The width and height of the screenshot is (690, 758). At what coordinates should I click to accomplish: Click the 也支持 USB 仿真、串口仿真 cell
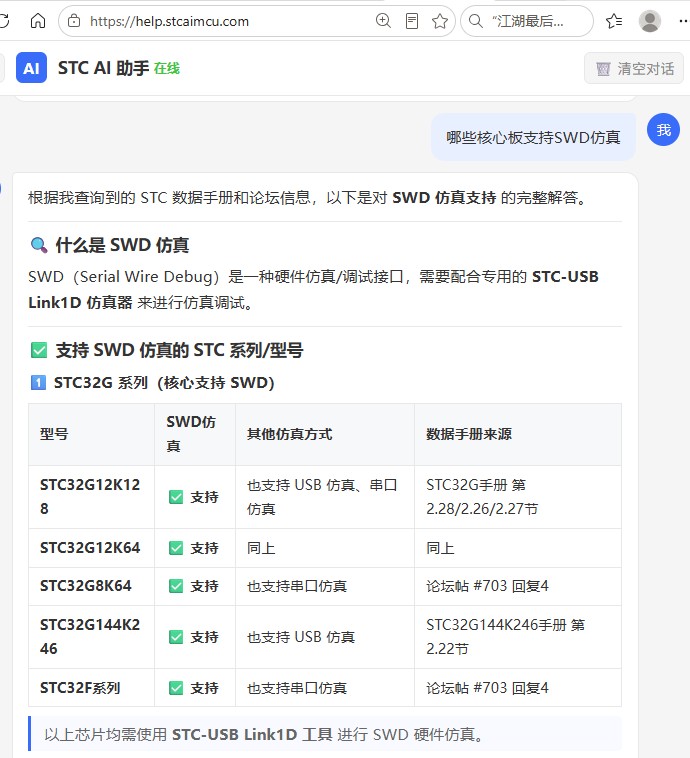click(x=324, y=497)
